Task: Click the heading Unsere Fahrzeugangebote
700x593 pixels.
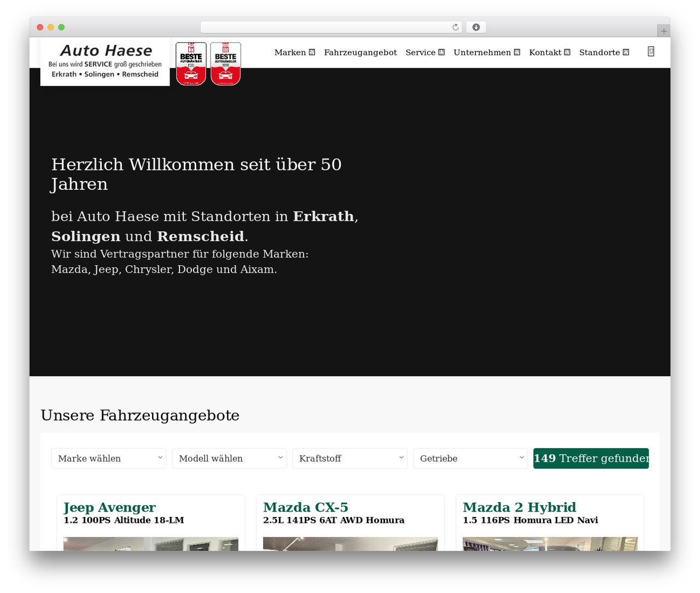Action: tap(140, 415)
